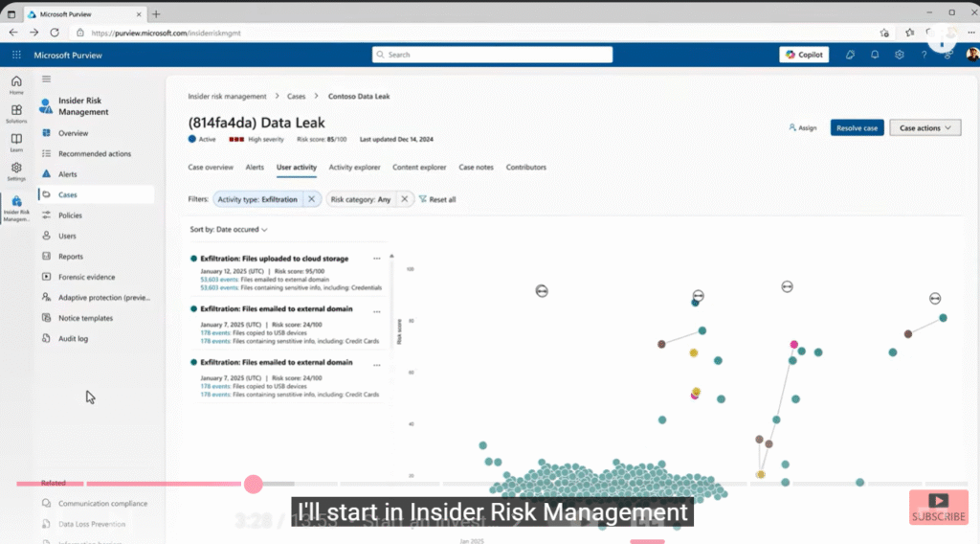980x544 pixels.
Task: Select Cases in side navigation
Action: (x=96, y=194)
